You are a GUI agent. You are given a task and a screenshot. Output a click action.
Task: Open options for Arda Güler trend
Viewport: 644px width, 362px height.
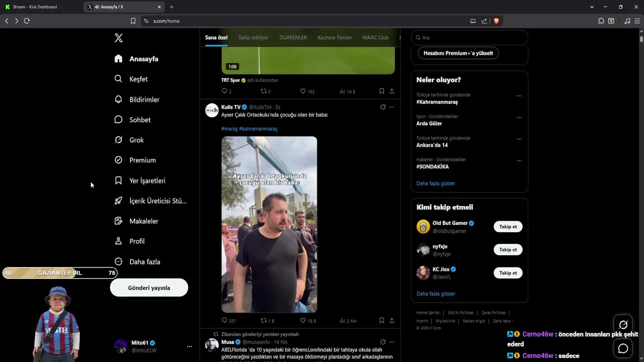coord(519,118)
